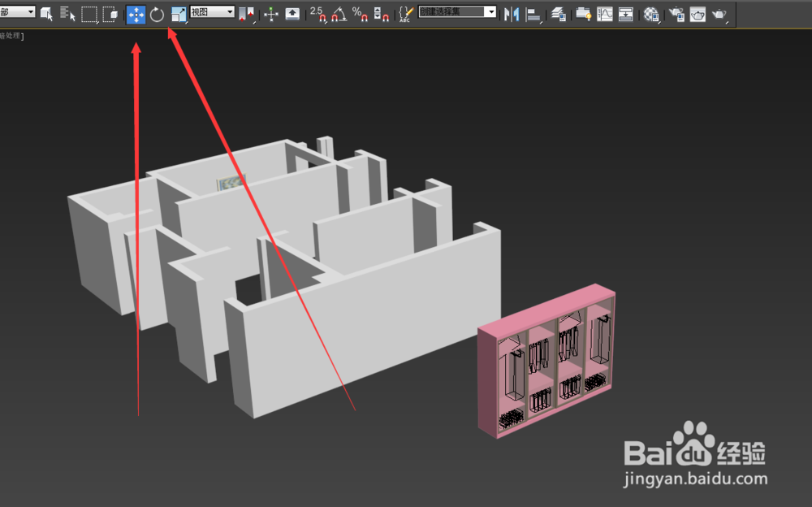
Task: Open the Layer Manager
Action: click(x=559, y=14)
